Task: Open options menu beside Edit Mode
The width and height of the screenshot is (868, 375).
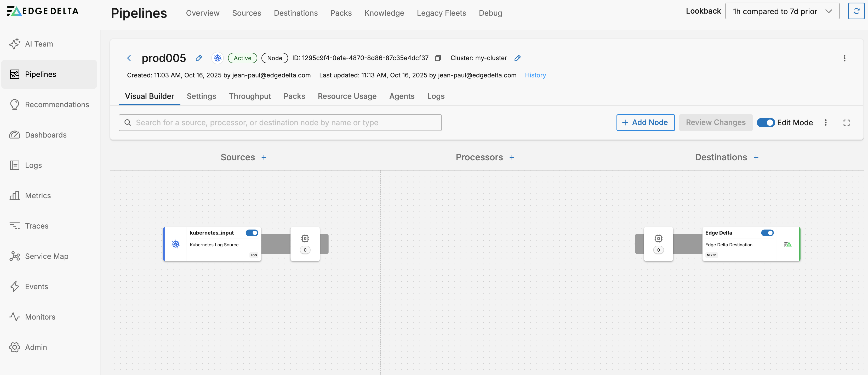Action: [x=825, y=123]
